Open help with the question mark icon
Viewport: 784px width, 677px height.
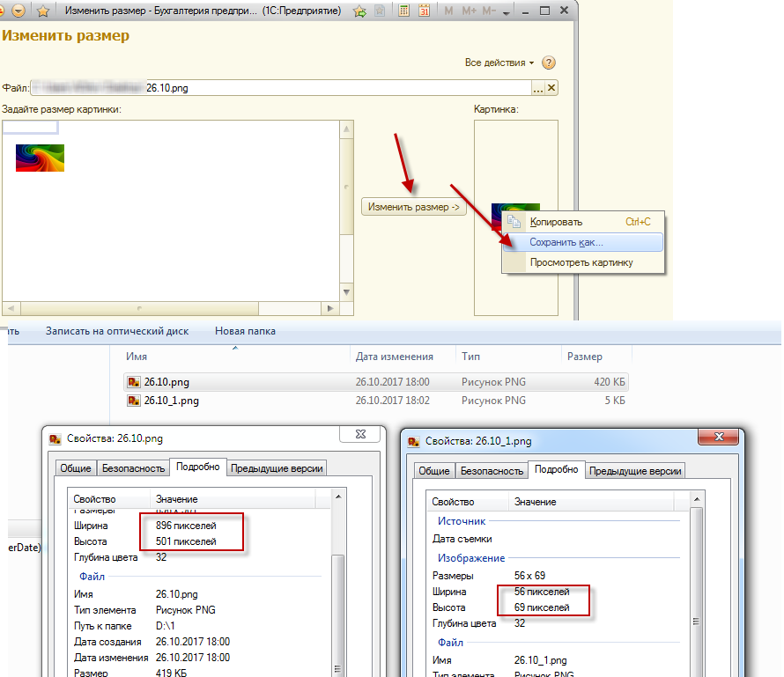pos(549,63)
